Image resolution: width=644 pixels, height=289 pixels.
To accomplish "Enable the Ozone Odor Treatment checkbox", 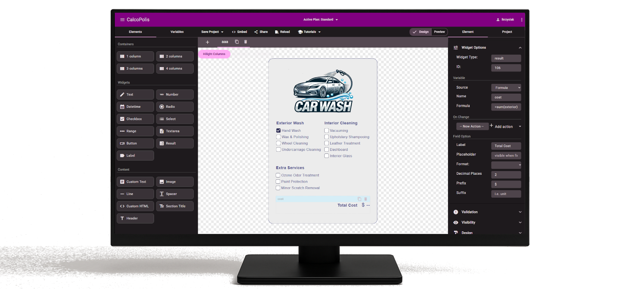I will click(278, 175).
